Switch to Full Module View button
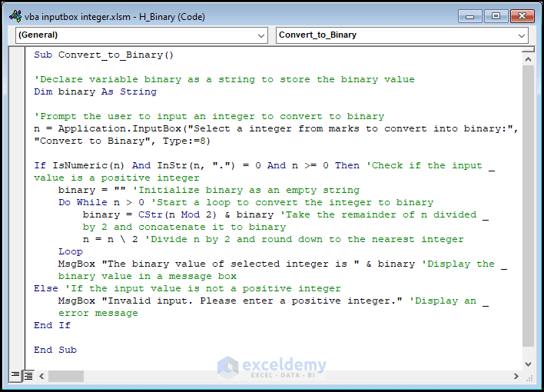544x392 pixels. (28, 376)
